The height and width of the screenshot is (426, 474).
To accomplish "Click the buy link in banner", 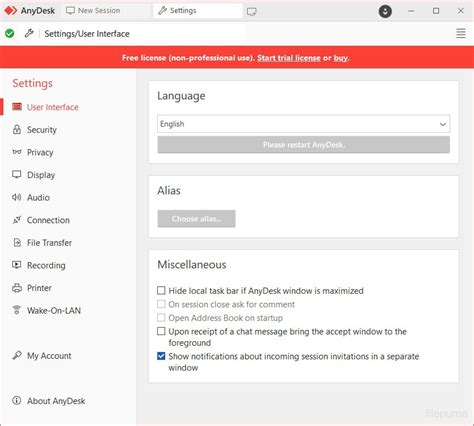I will 340,58.
